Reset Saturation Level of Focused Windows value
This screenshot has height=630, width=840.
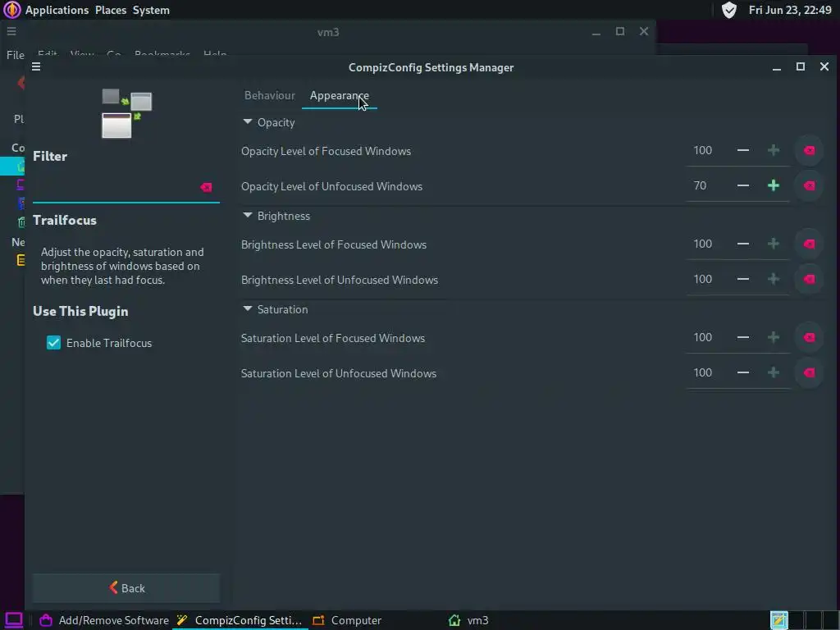pos(809,337)
